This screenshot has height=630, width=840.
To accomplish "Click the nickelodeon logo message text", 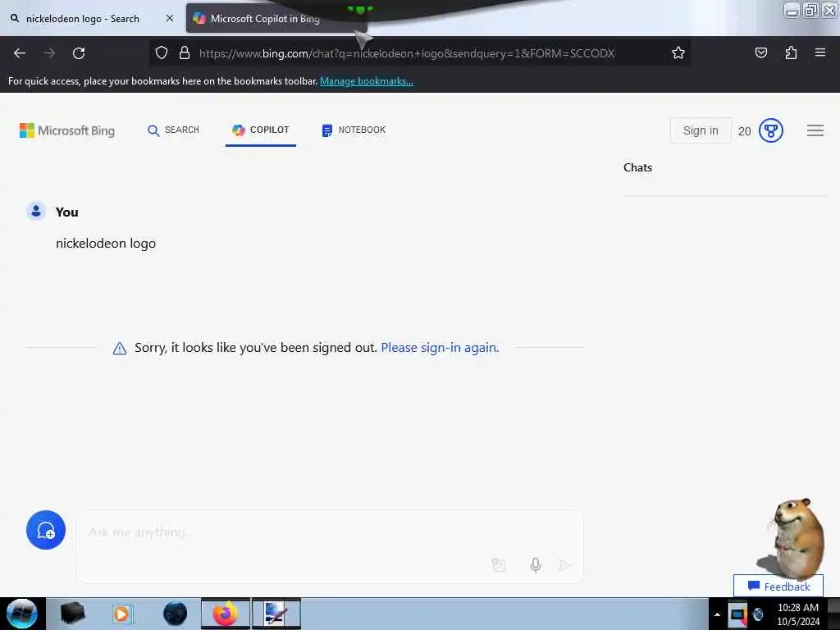I will 106,243.
